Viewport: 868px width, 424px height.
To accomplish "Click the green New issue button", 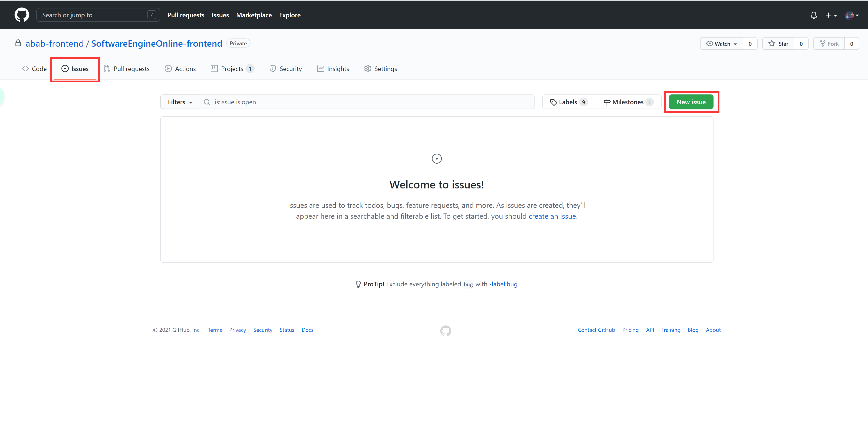I will click(x=691, y=102).
